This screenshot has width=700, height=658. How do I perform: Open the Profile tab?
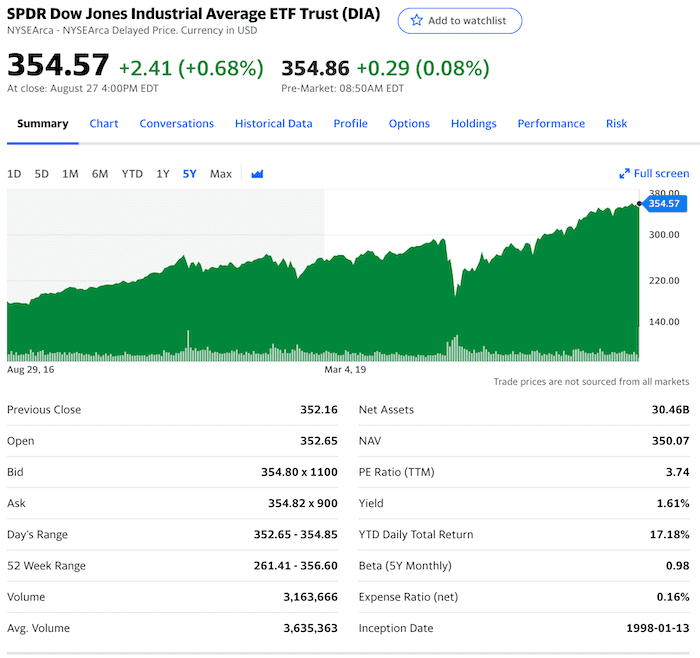point(350,124)
